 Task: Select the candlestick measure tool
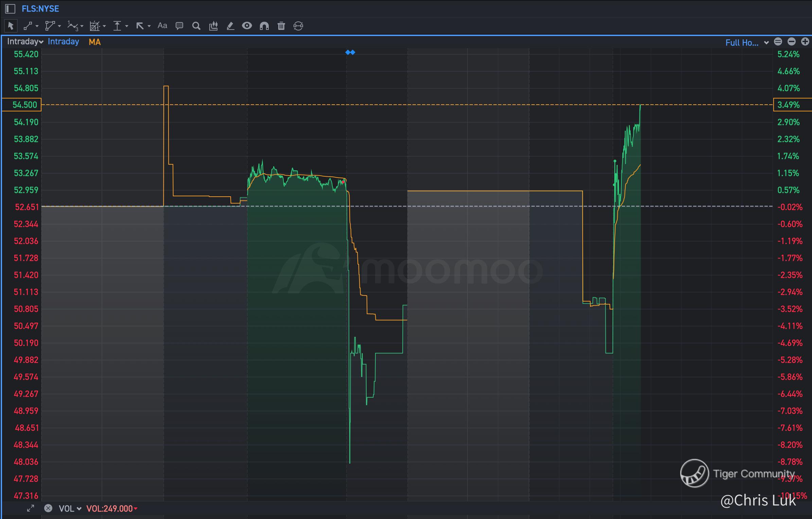[213, 26]
